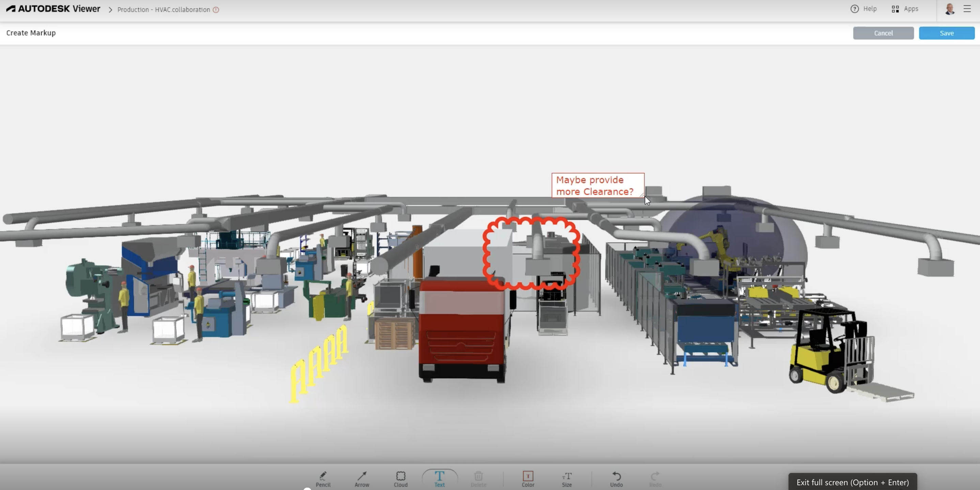
Task: Open the Help menu
Action: pos(863,9)
